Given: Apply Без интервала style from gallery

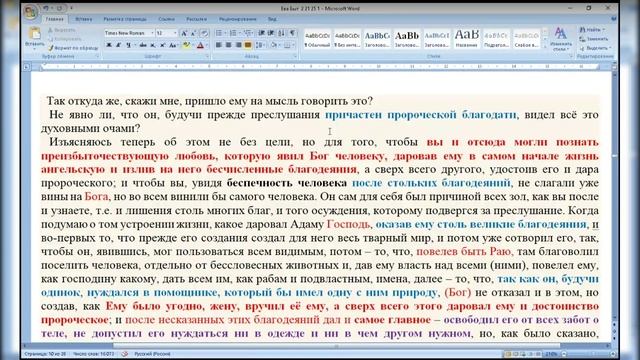Looking at the screenshot, I should (347, 39).
